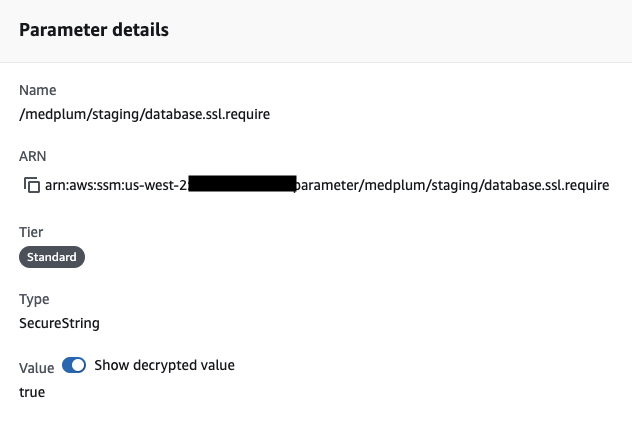Click the Type field label
Screen dimensions: 632x421
[34, 299]
